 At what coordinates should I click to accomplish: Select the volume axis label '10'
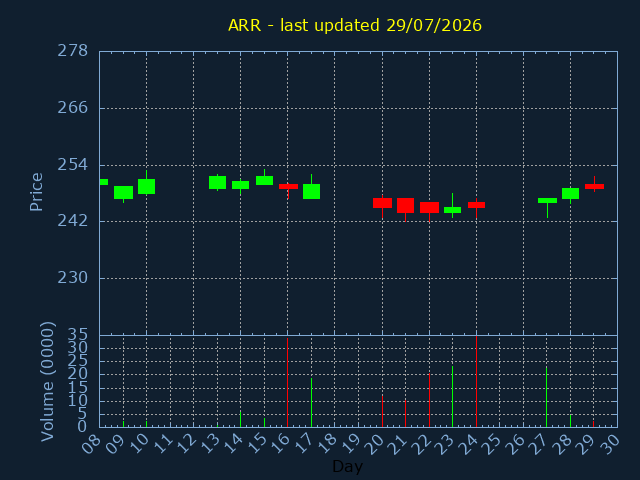(78, 401)
